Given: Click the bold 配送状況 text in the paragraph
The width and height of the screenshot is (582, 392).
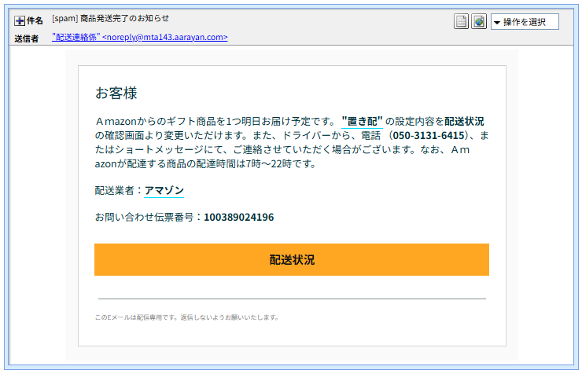Looking at the screenshot, I should coord(464,122).
